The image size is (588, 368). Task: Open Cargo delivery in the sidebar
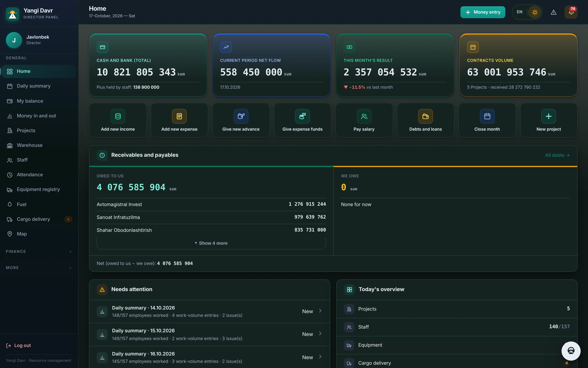click(x=39, y=219)
